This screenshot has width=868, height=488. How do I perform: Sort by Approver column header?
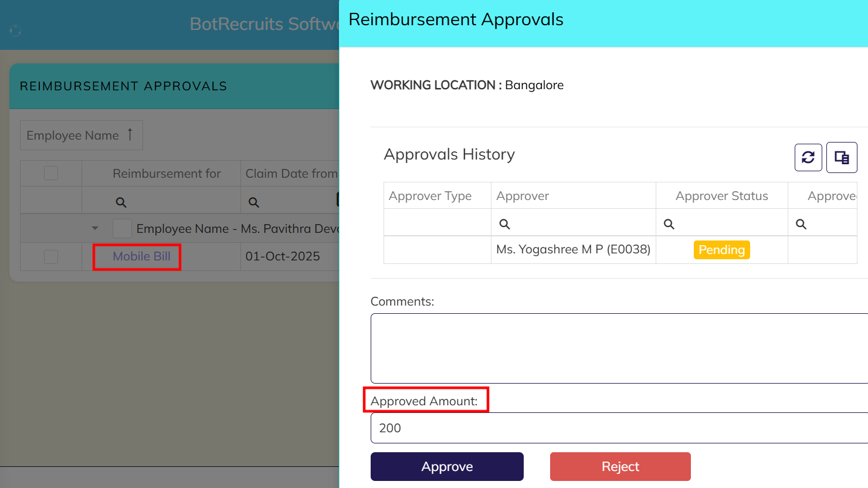[x=523, y=196]
